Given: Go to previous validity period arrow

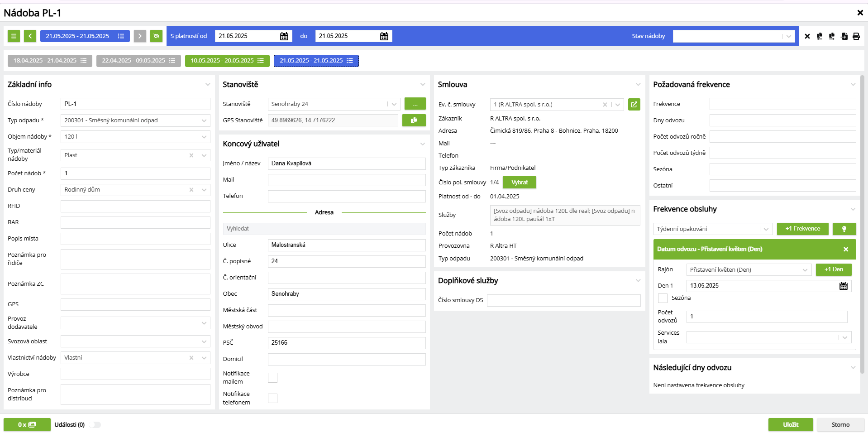Looking at the screenshot, I should pos(30,36).
